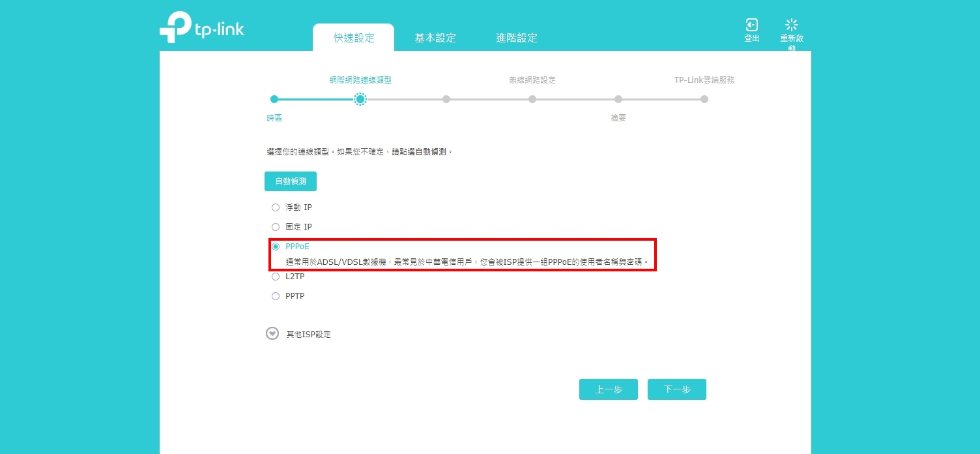This screenshot has width=980, height=454.
Task: Click the 摘要 step dot in wizard
Action: 618,99
